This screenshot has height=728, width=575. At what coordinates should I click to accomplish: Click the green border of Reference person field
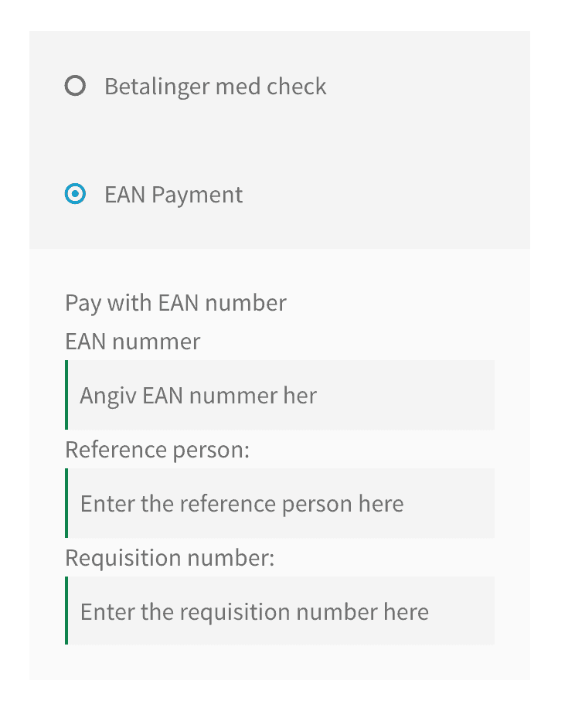[66, 503]
